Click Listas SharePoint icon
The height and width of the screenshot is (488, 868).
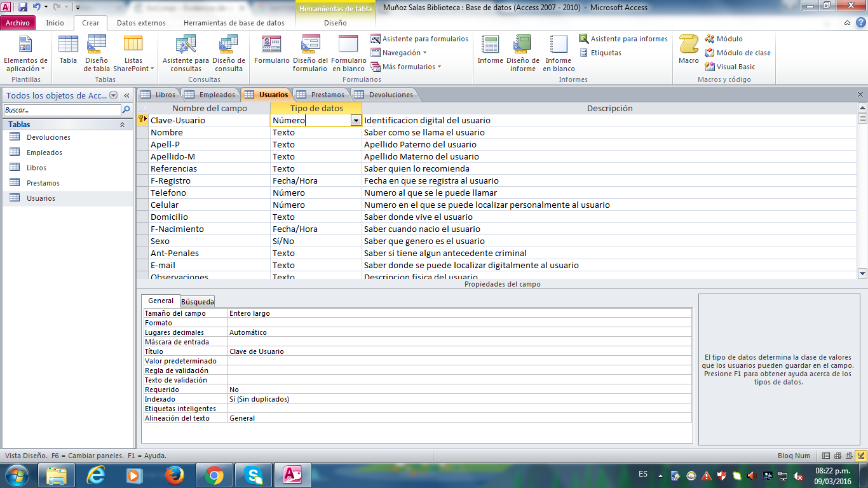click(x=133, y=52)
